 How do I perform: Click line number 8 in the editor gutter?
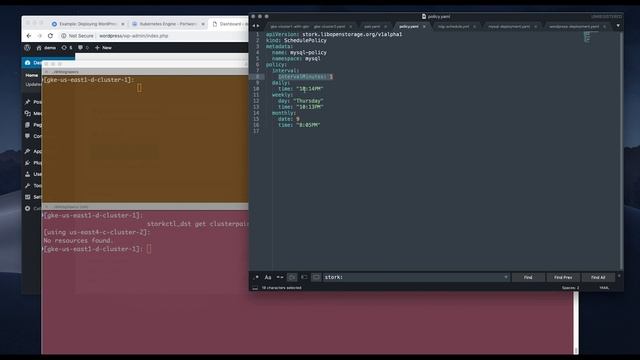257,77
